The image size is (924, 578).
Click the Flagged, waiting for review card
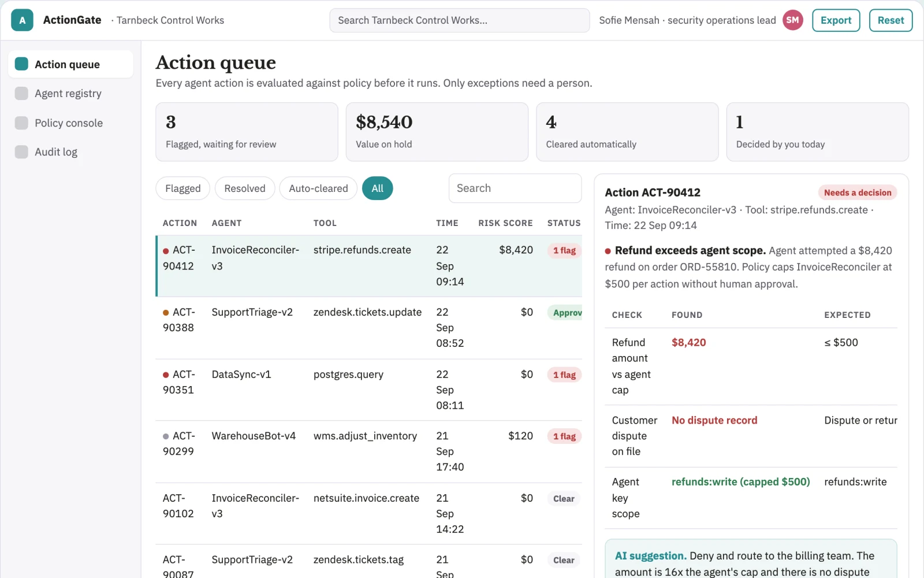click(x=247, y=132)
